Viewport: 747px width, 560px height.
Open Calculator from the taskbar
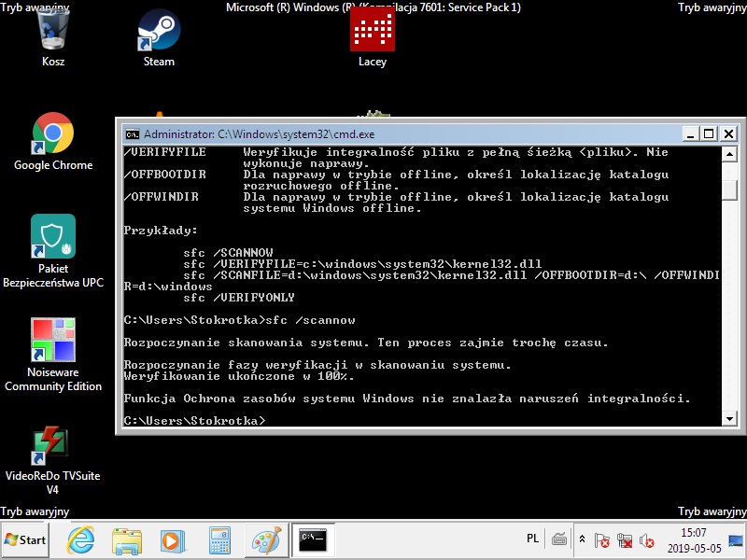(219, 539)
